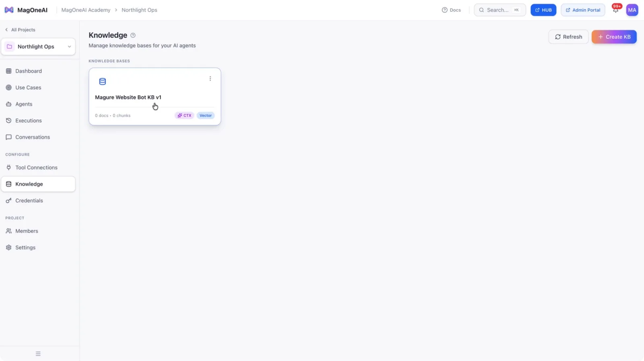The image size is (644, 361).
Task: Open Credentials in sidebar
Action: pos(38,201)
